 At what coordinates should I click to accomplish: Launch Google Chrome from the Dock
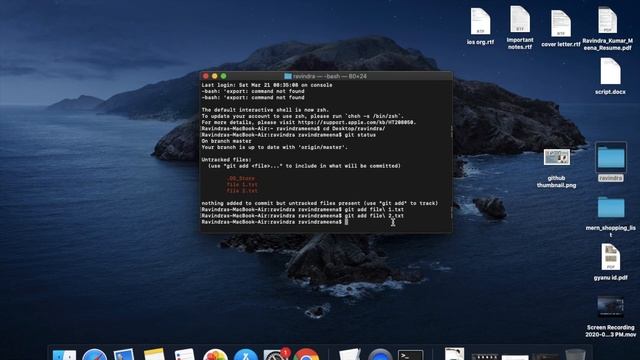tap(306, 354)
